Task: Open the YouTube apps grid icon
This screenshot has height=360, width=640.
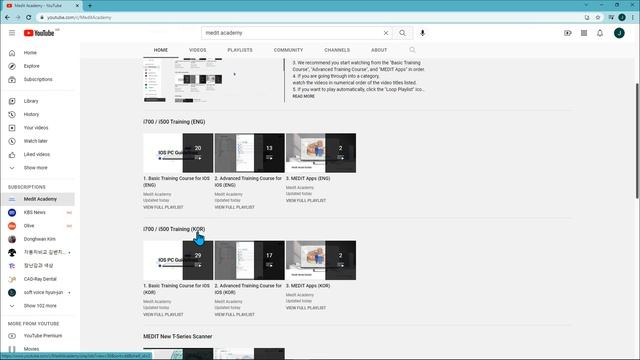Action: 584,33
